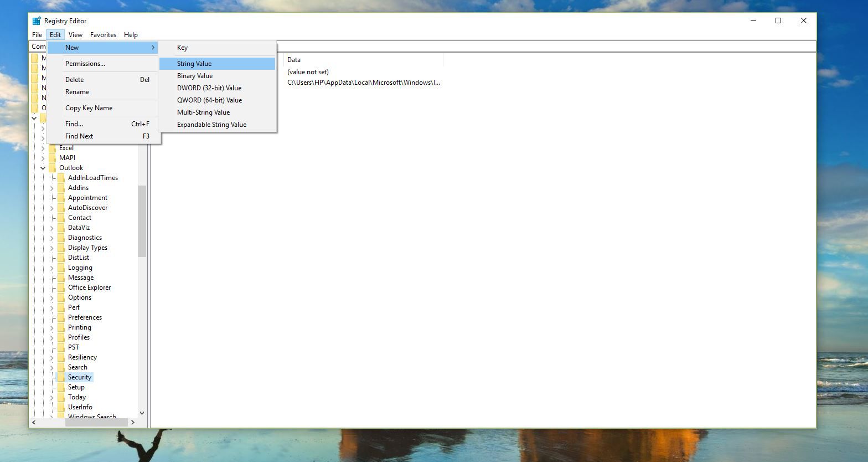Click the folder icon beside Appointment
Image resolution: width=868 pixels, height=462 pixels.
[x=61, y=198]
